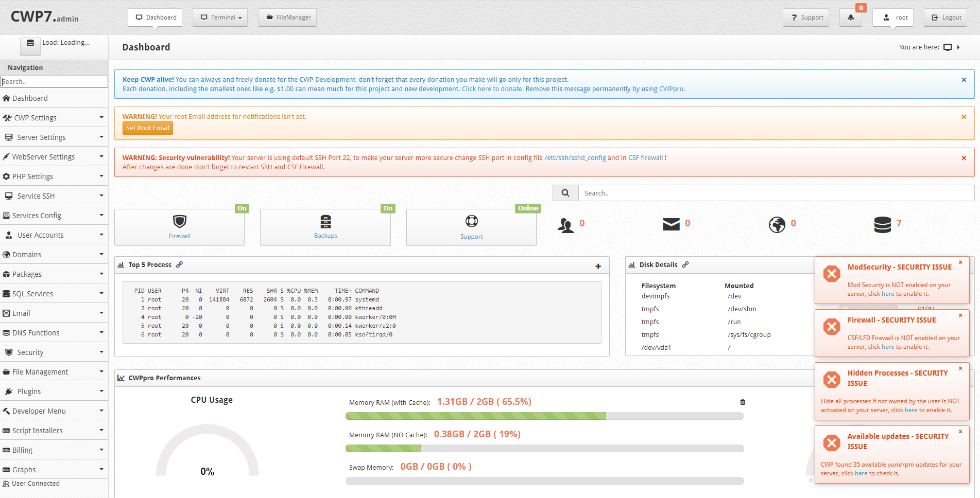The image size is (980, 498).
Task: Click the databases stack count icon
Action: (x=883, y=224)
